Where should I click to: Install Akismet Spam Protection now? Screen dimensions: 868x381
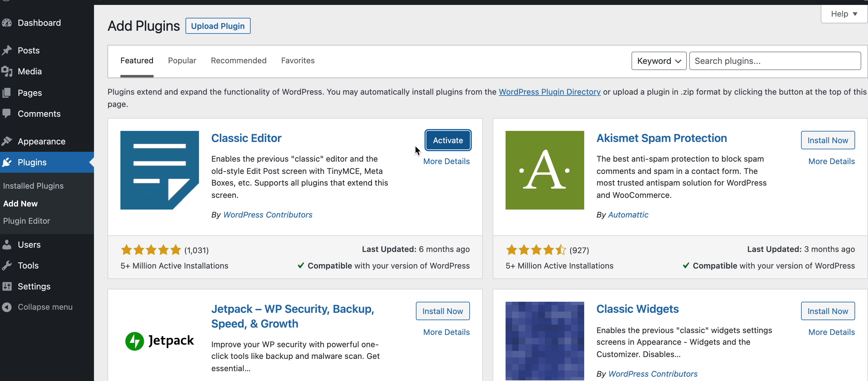click(827, 140)
